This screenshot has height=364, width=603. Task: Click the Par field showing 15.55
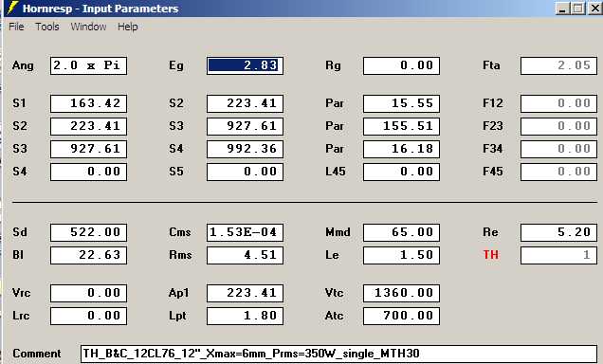[401, 103]
